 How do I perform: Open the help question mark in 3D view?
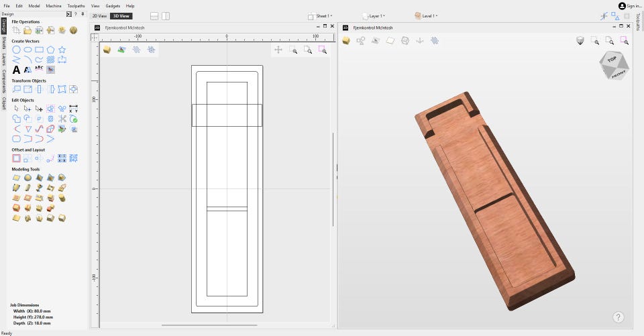point(619,317)
